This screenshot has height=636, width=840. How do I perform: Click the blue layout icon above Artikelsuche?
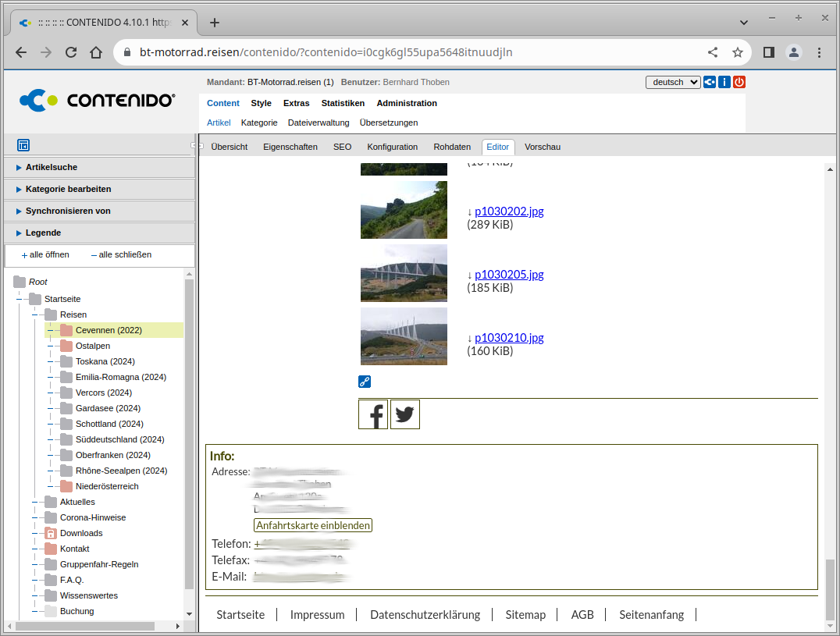click(23, 145)
